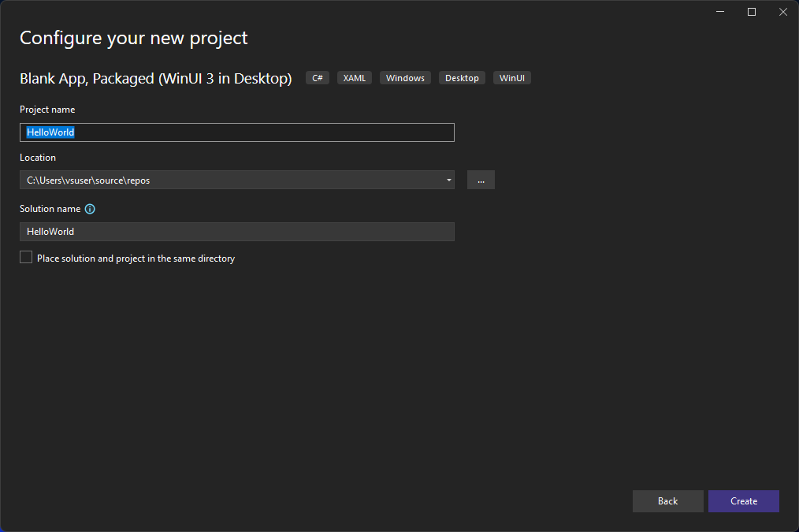Click the "Configure your new project" heading
Screen dimensions: 799x532
tap(132, 37)
